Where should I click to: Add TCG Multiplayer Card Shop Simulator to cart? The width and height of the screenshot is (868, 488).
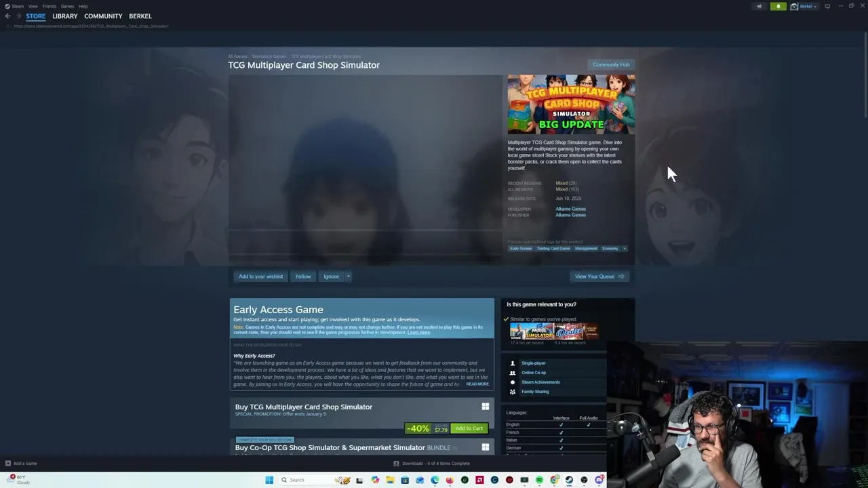tap(469, 428)
